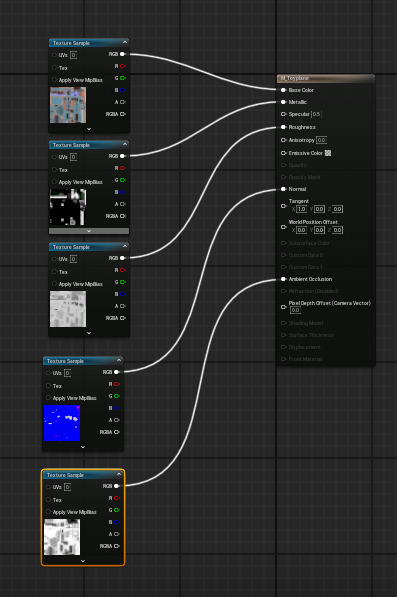The height and width of the screenshot is (597, 397).
Task: Click the Roughness input pin
Action: coord(283,127)
